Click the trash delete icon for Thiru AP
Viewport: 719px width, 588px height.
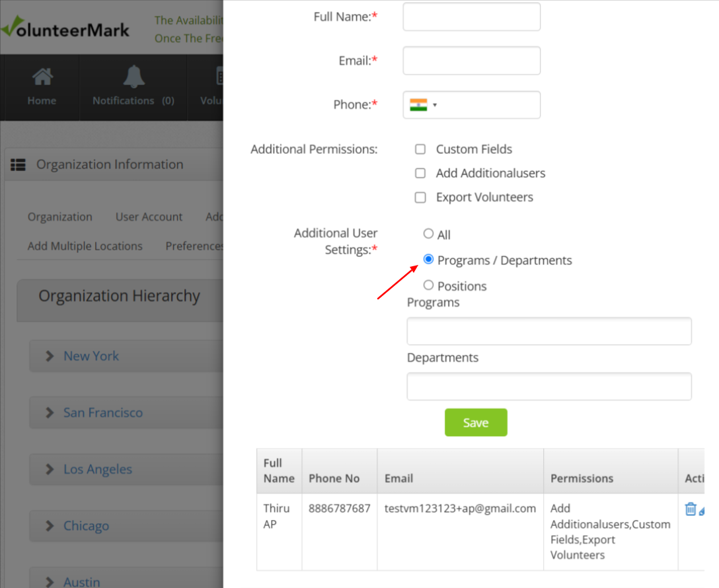click(x=691, y=509)
